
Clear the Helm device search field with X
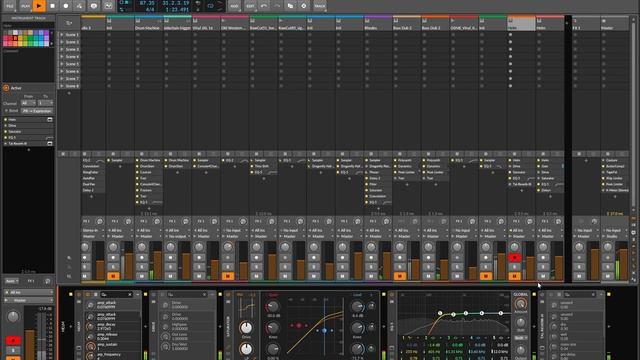(x=130, y=294)
